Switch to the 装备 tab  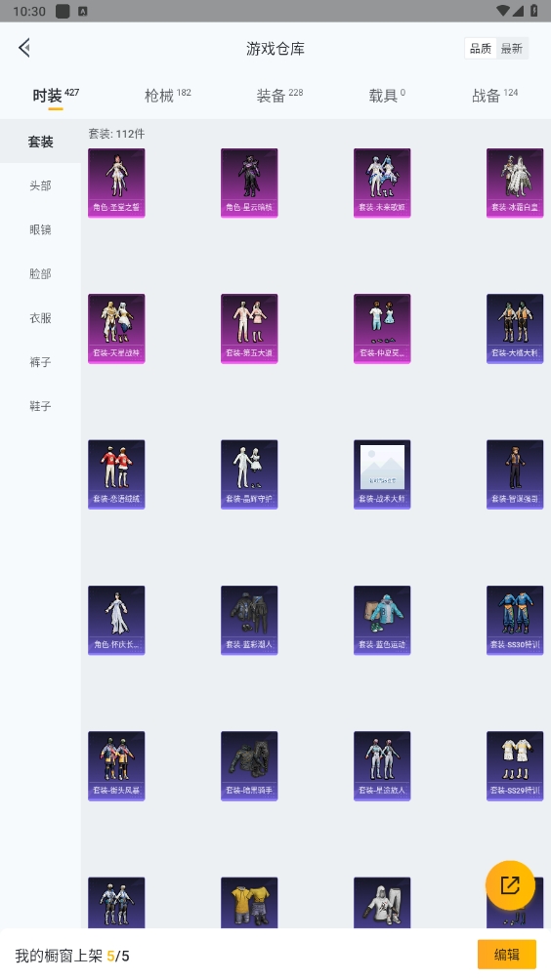pyautogui.click(x=279, y=95)
